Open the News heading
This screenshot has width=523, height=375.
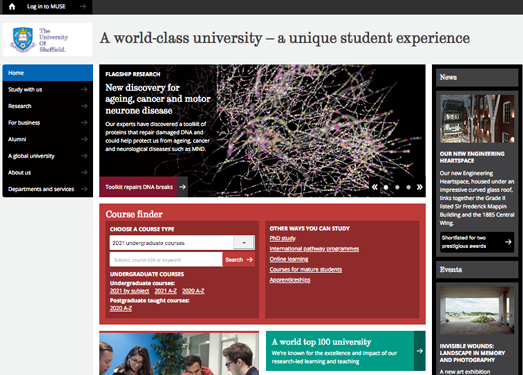click(x=448, y=77)
